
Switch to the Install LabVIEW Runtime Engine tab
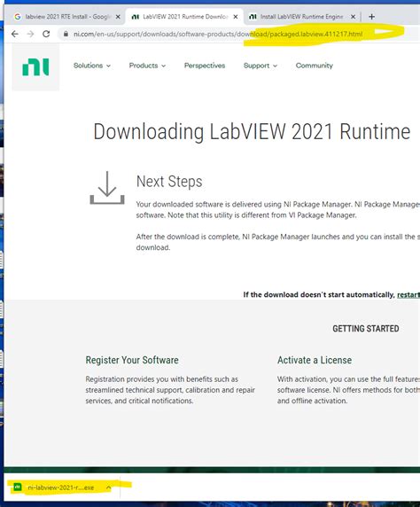[x=301, y=17]
